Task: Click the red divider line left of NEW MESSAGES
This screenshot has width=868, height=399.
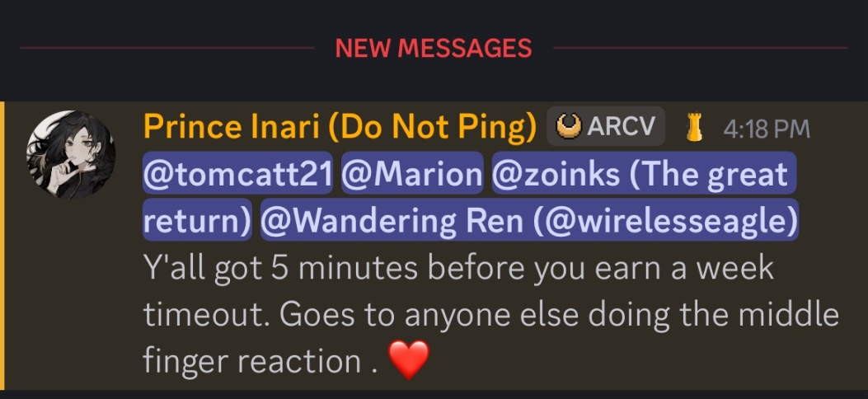Action: tap(165, 48)
